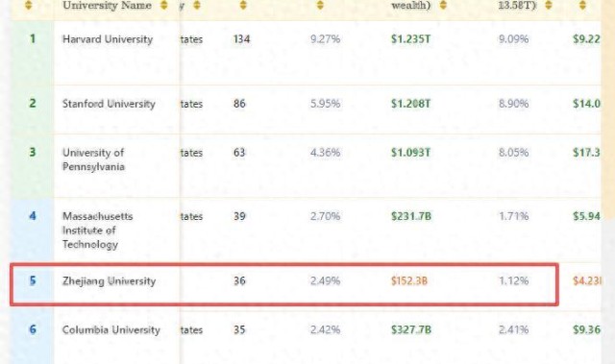The height and width of the screenshot is (364, 615).
Task: Select Zhejiang University name cell
Action: 109,281
